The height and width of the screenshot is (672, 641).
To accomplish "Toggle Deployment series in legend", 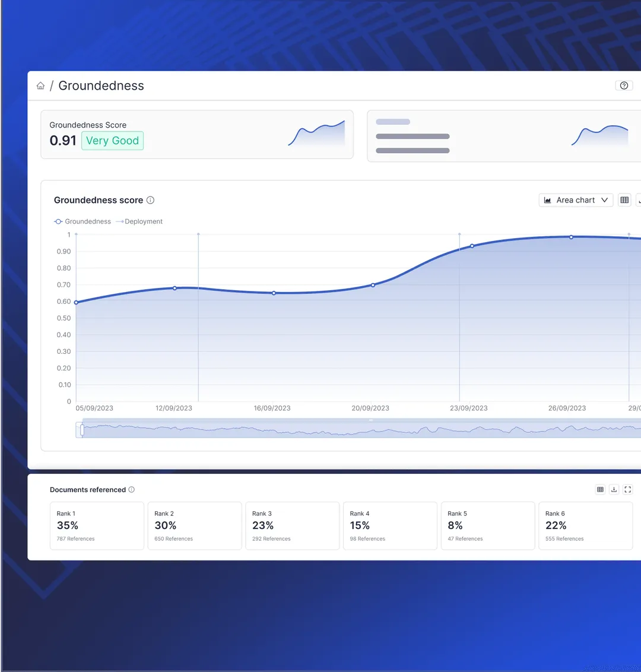I will point(139,221).
